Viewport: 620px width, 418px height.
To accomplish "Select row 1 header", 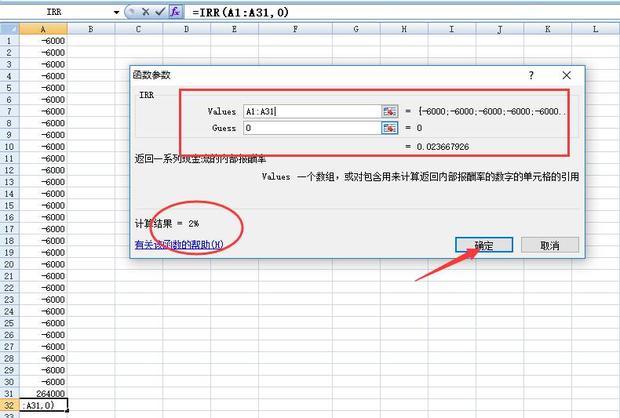I will click(9, 41).
